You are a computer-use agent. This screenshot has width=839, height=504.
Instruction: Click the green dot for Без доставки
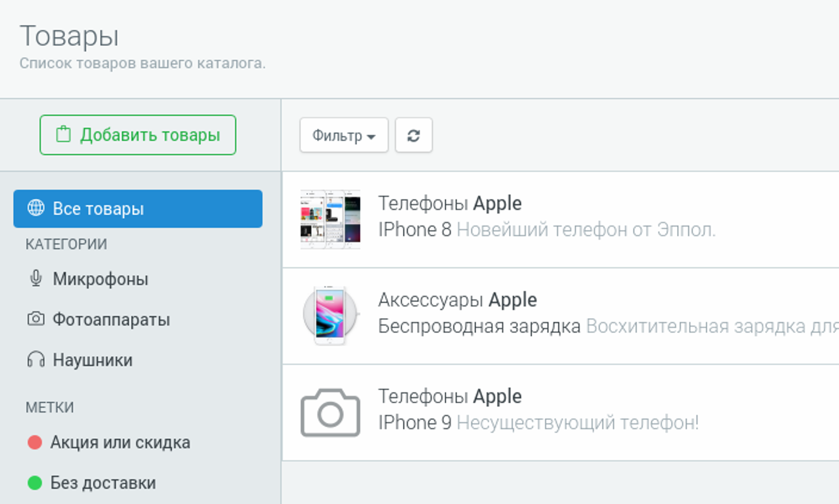point(35,483)
